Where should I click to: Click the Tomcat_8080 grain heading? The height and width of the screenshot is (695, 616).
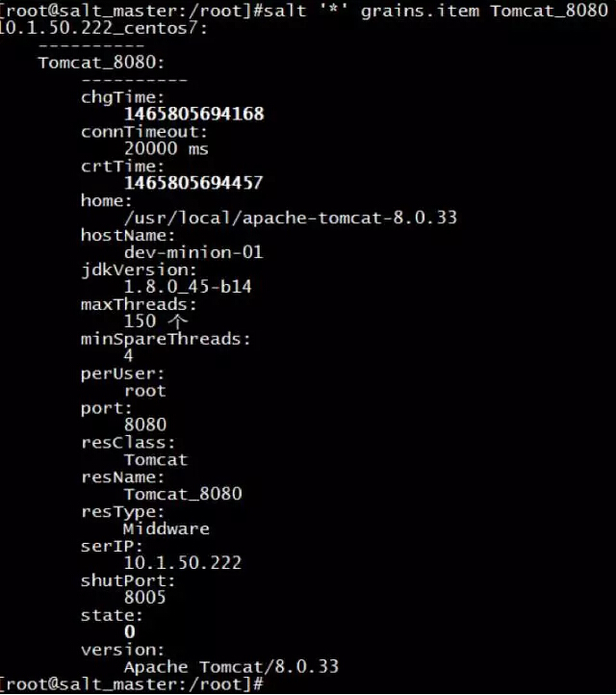coord(101,63)
